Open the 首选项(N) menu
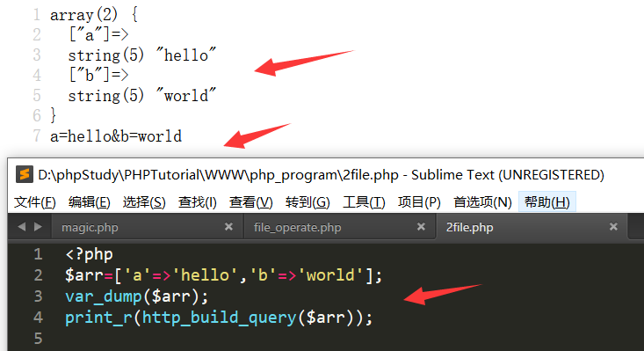Image resolution: width=644 pixels, height=351 pixels. pyautogui.click(x=482, y=202)
